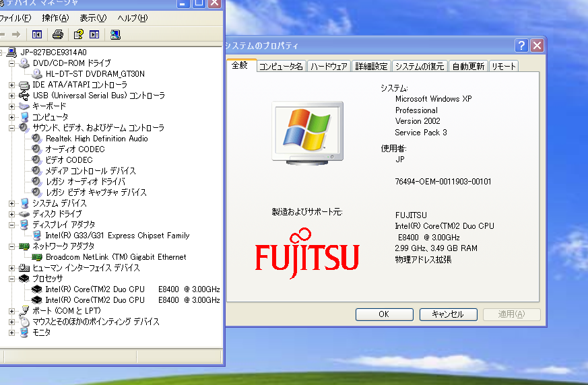Image resolution: width=588 pixels, height=385 pixels.
Task: Select オーディオ CODEC entry
Action: (x=75, y=149)
